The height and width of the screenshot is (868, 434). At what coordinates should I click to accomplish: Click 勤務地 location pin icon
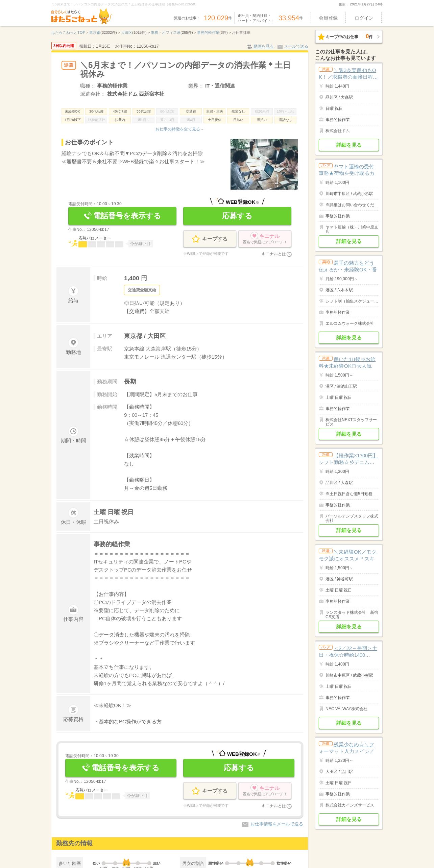pyautogui.click(x=73, y=342)
